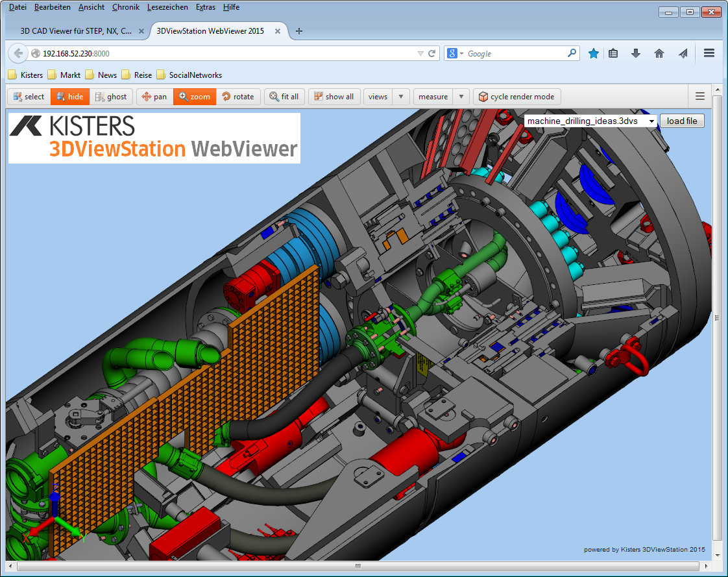The width and height of the screenshot is (728, 577).
Task: Open the Hilfe menu
Action: pyautogui.click(x=231, y=7)
